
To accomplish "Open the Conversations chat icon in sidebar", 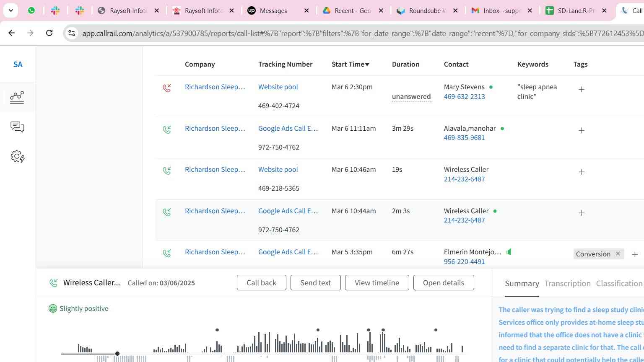I will [17, 127].
